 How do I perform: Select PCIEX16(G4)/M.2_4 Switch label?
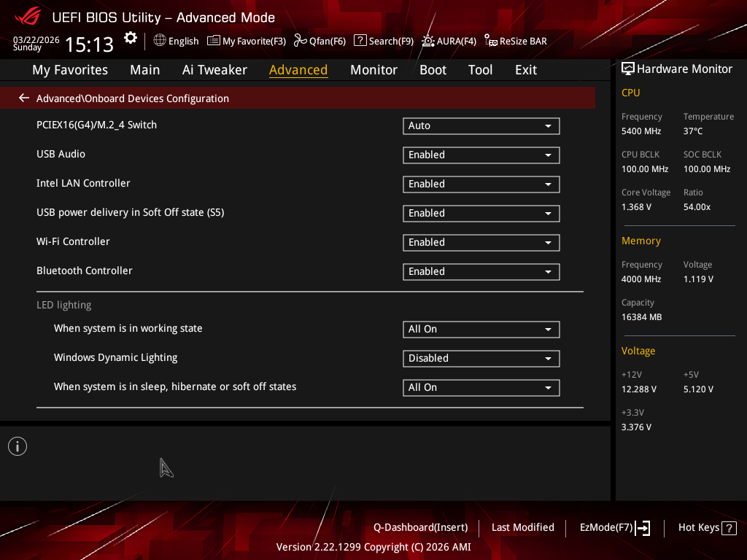pos(97,125)
